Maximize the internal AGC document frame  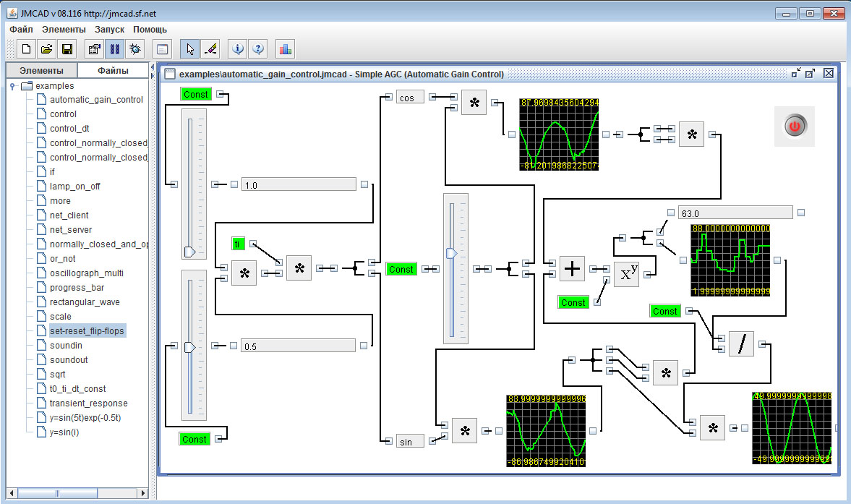(x=811, y=73)
